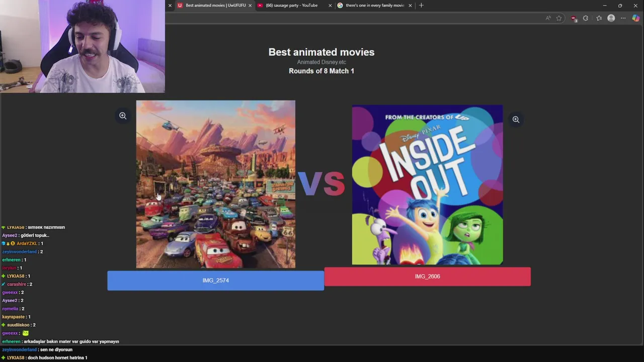
Task: Vote for Inside Out with red IMG_2606 button
Action: tap(427, 277)
